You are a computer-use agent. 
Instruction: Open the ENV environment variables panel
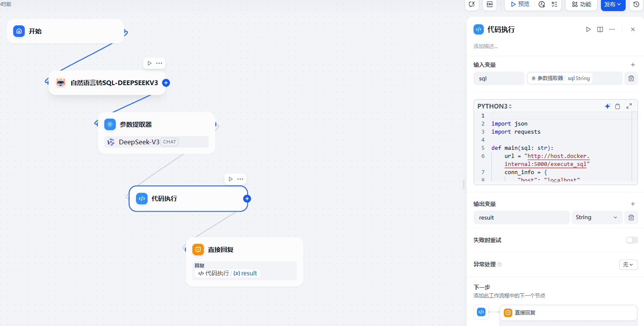[490, 4]
